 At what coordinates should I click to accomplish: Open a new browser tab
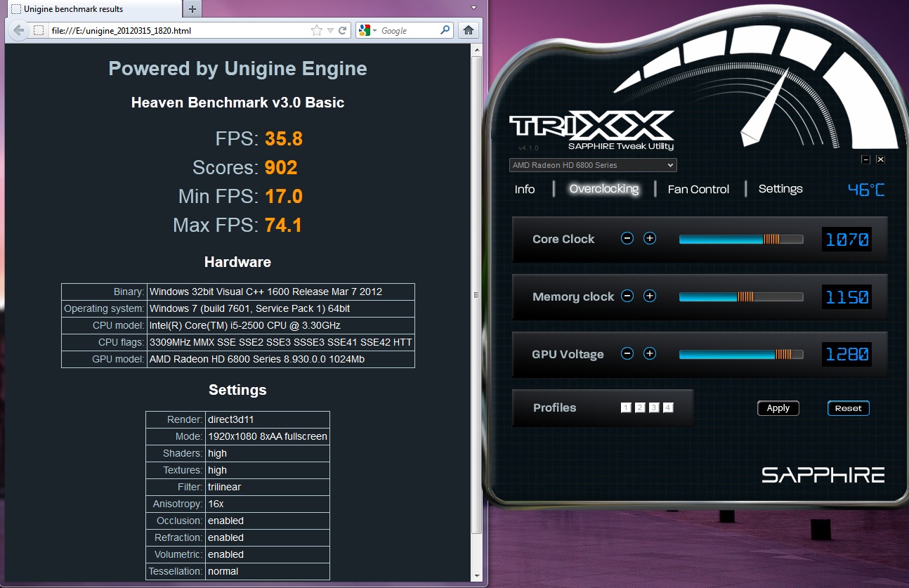click(x=192, y=8)
